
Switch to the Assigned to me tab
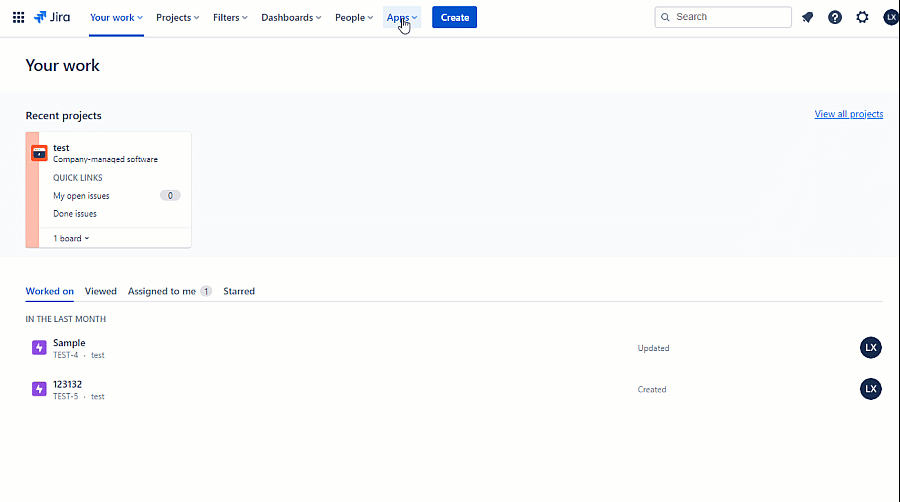(169, 291)
